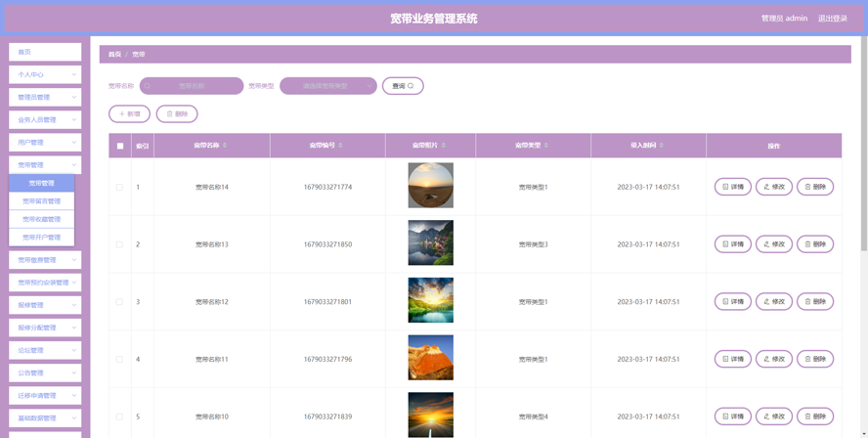Open the sunset photo thumbnail for 宽带名称14

[x=431, y=186]
